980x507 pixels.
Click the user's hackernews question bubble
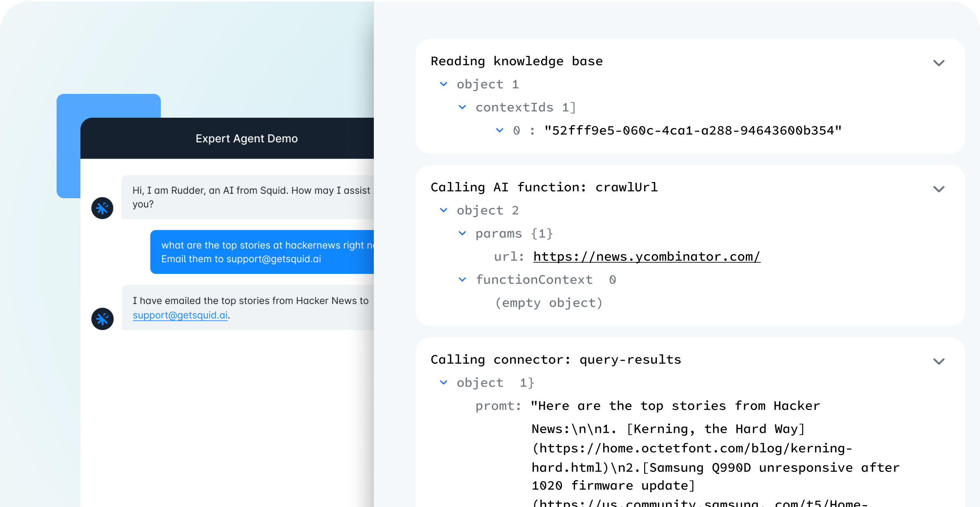pos(262,251)
